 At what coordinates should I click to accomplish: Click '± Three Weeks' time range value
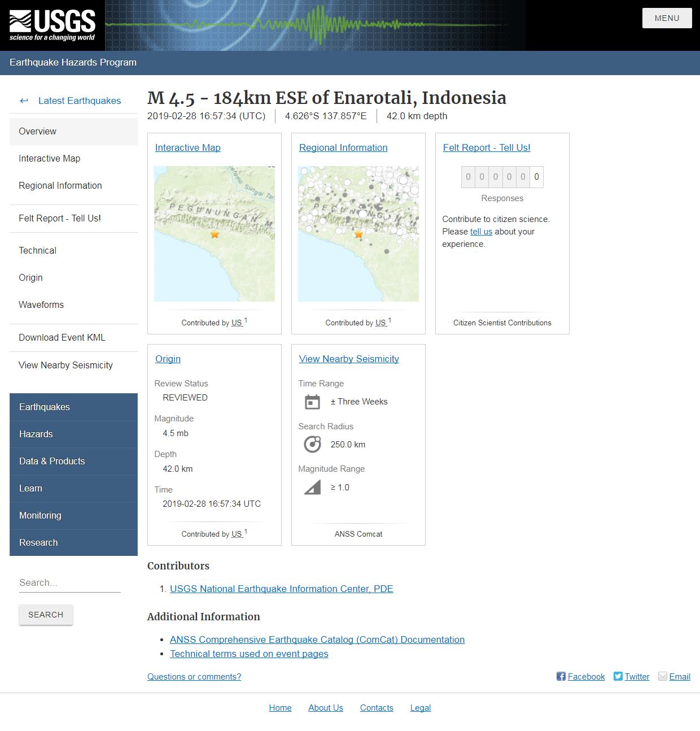click(359, 402)
